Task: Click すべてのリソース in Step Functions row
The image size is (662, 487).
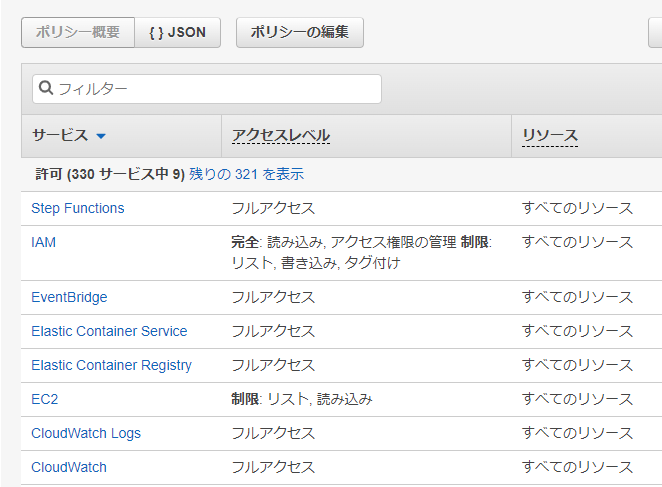Action: (577, 208)
